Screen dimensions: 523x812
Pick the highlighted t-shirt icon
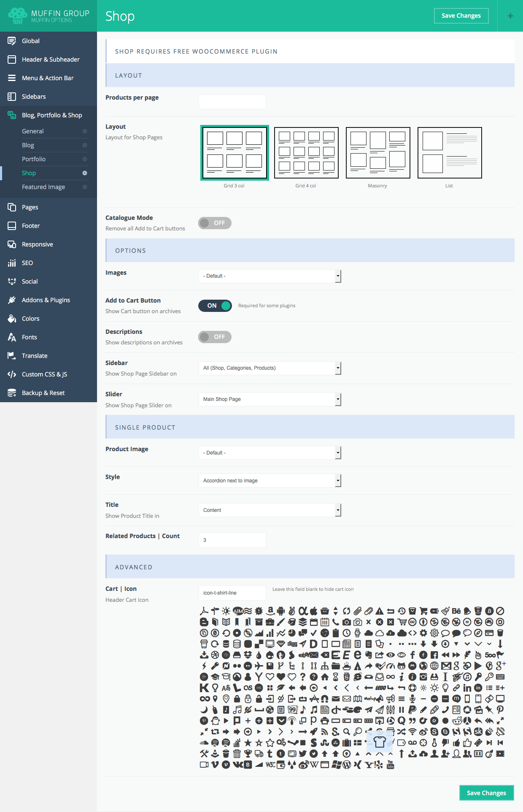(380, 742)
